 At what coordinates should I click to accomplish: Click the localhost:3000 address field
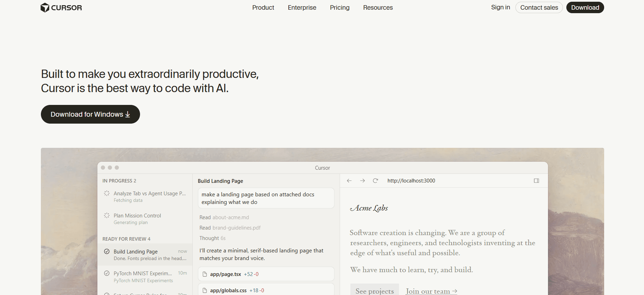[x=411, y=181]
